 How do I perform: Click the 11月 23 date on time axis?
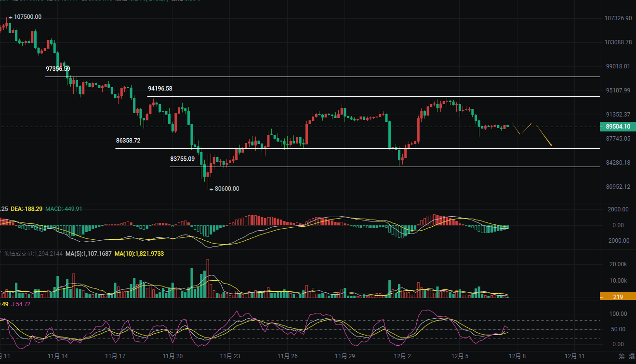(x=230, y=356)
